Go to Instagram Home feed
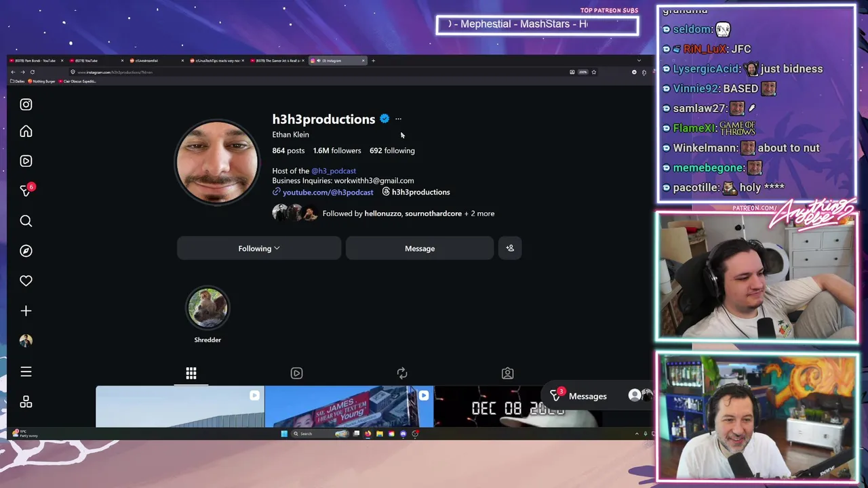The width and height of the screenshot is (868, 488). 26,131
